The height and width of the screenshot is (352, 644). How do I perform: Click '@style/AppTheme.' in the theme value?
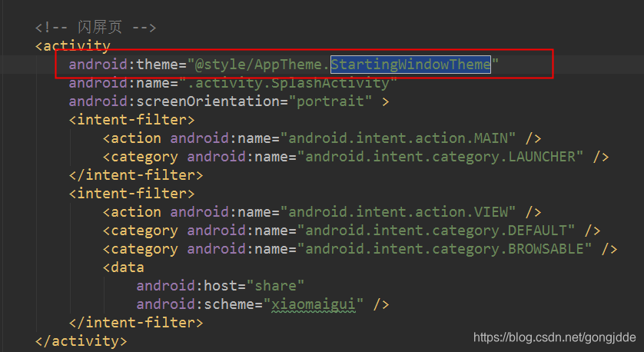point(263,65)
